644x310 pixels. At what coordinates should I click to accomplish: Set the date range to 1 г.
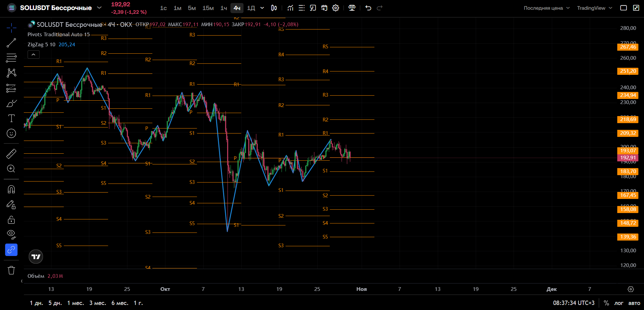(138, 303)
